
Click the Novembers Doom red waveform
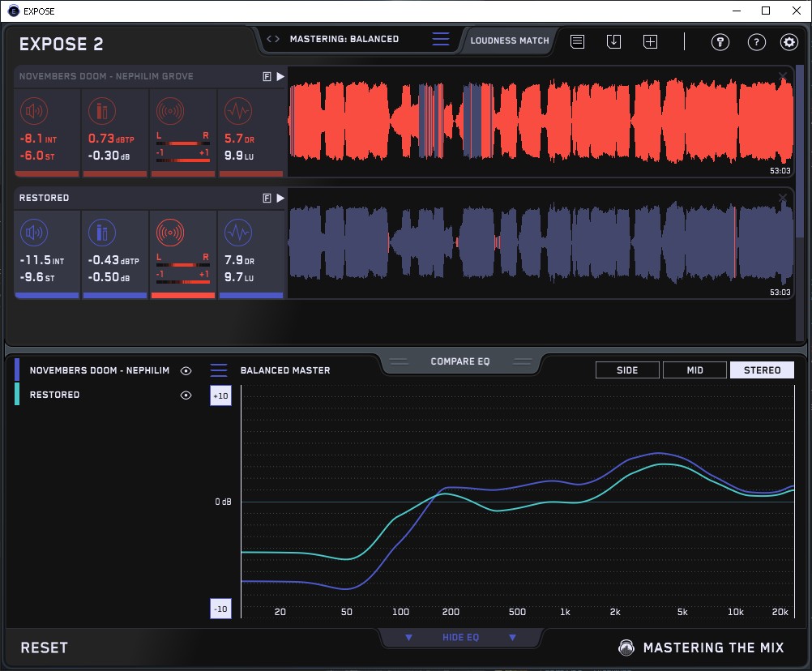541,122
